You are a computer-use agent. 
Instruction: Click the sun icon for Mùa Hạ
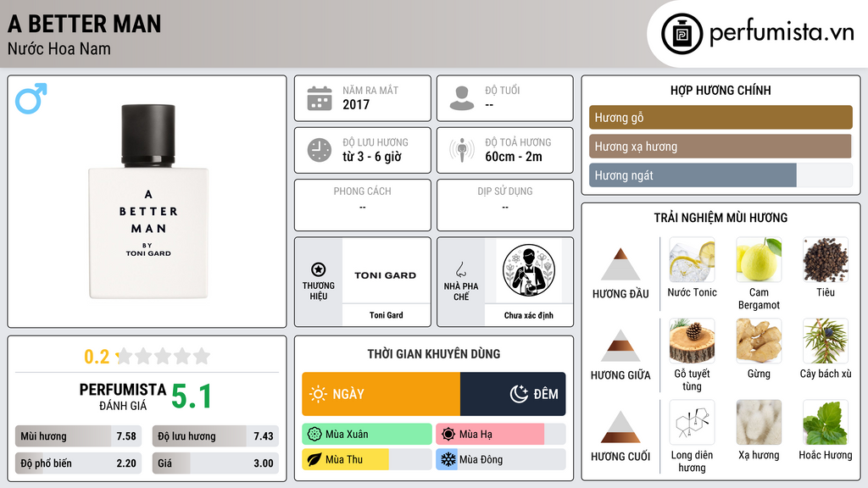(448, 435)
